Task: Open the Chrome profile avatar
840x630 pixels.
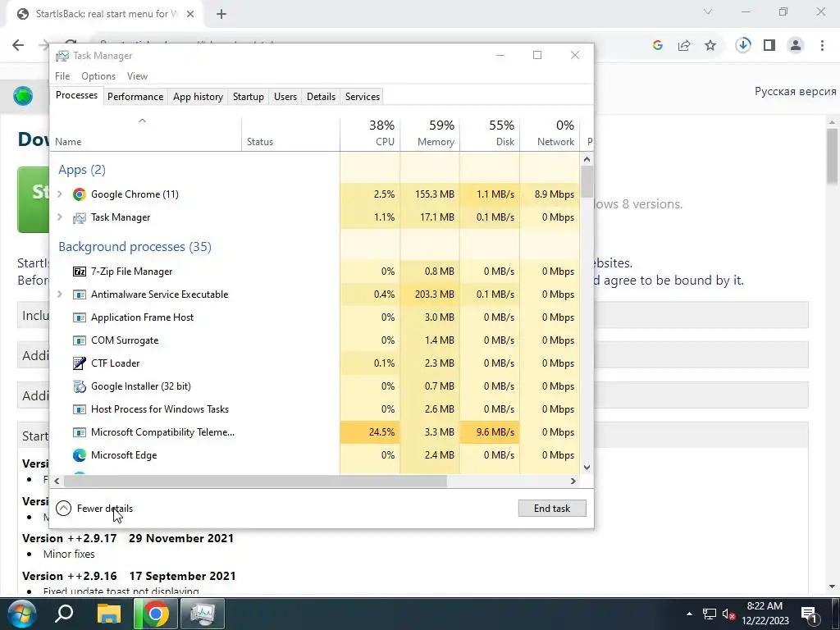Action: tap(796, 45)
